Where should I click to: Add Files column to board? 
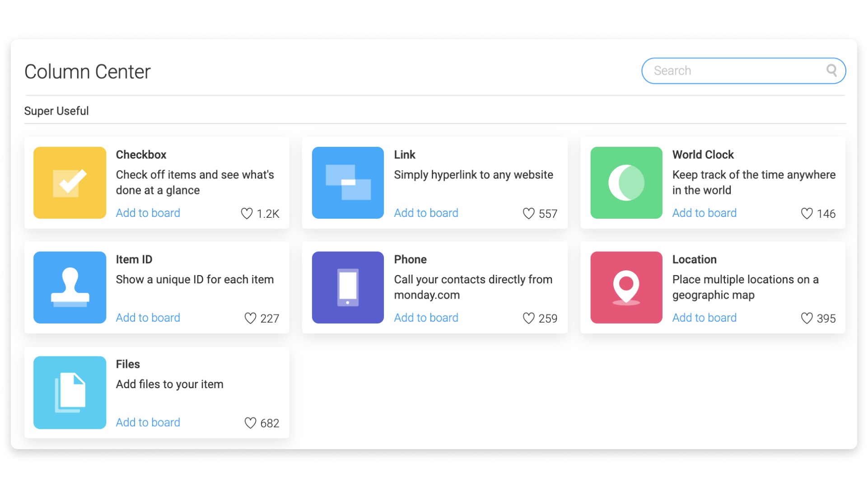click(x=148, y=422)
